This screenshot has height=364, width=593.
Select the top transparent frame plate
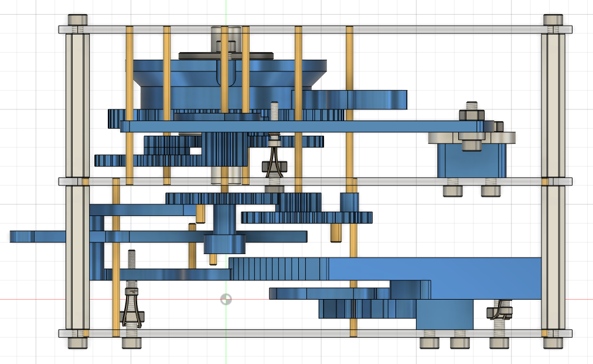click(x=315, y=29)
